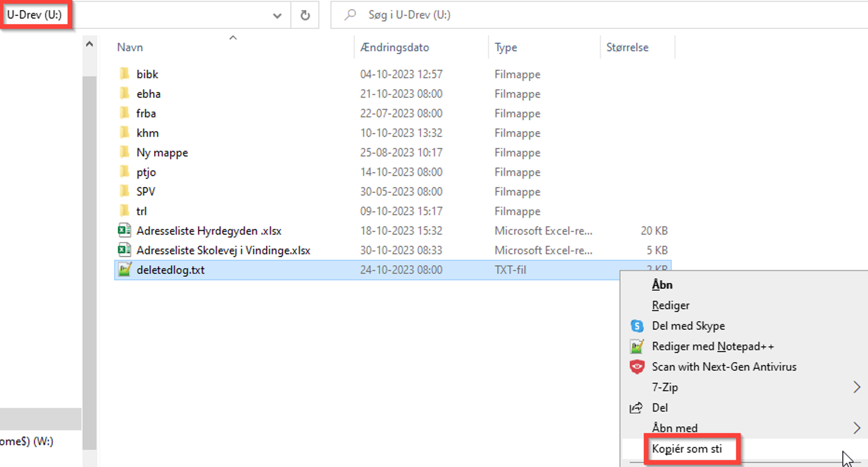Image resolution: width=868 pixels, height=467 pixels.
Task: Click the red antivirus shield icon
Action: (x=637, y=367)
